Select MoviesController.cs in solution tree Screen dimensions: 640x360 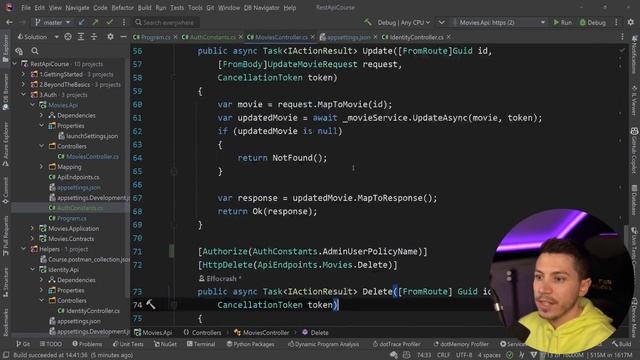pyautogui.click(x=88, y=156)
